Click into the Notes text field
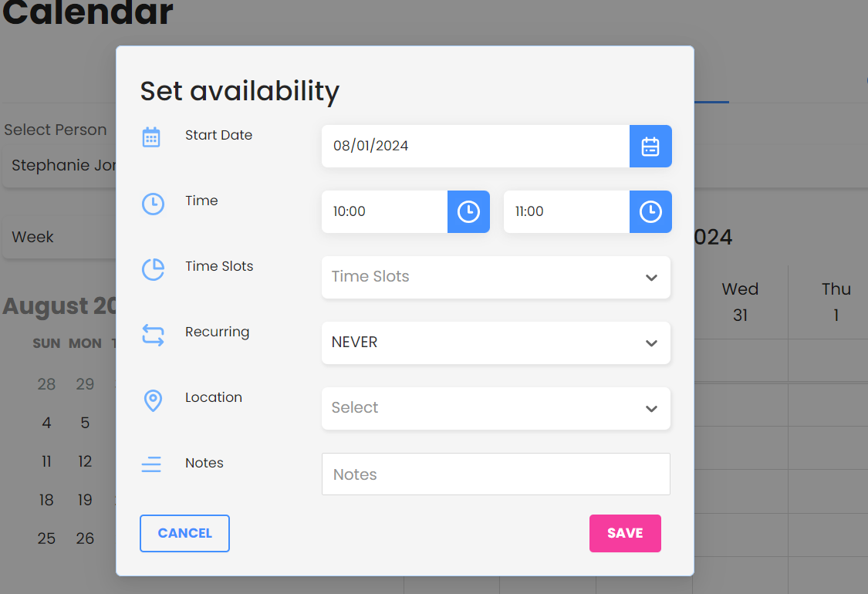The height and width of the screenshot is (594, 868). (x=495, y=474)
